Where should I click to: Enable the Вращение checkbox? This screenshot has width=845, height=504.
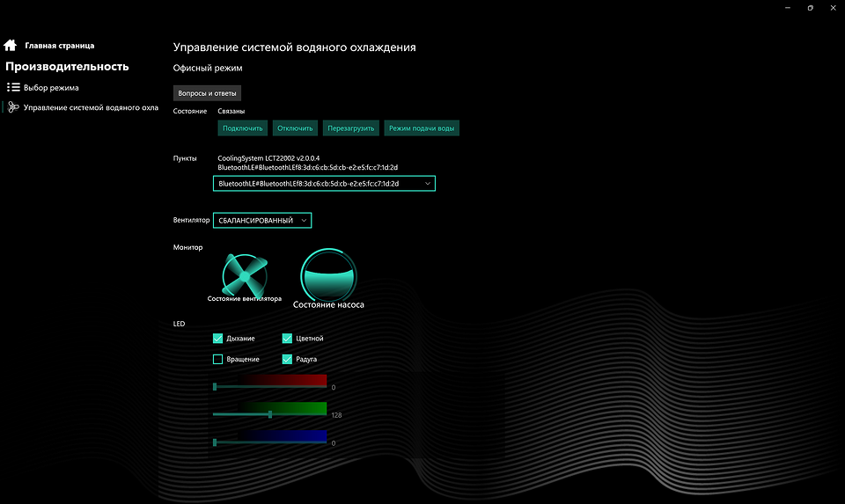click(217, 360)
